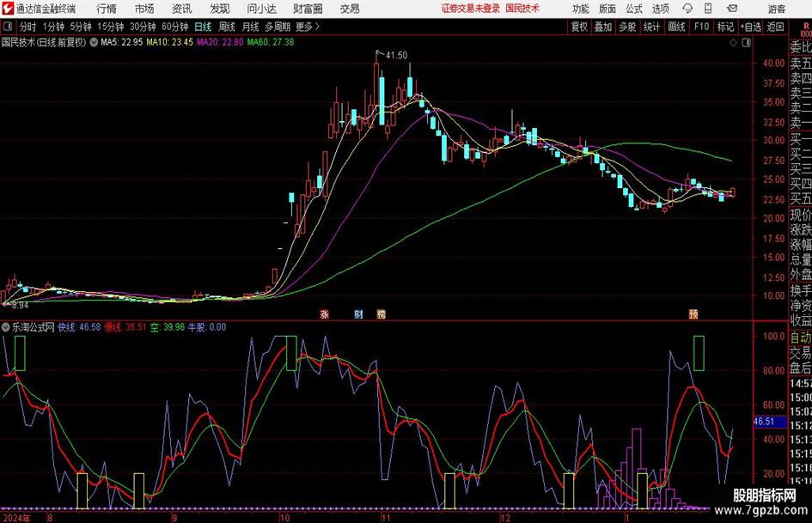
Task: Click the red 涨 event marker
Action: 325,313
